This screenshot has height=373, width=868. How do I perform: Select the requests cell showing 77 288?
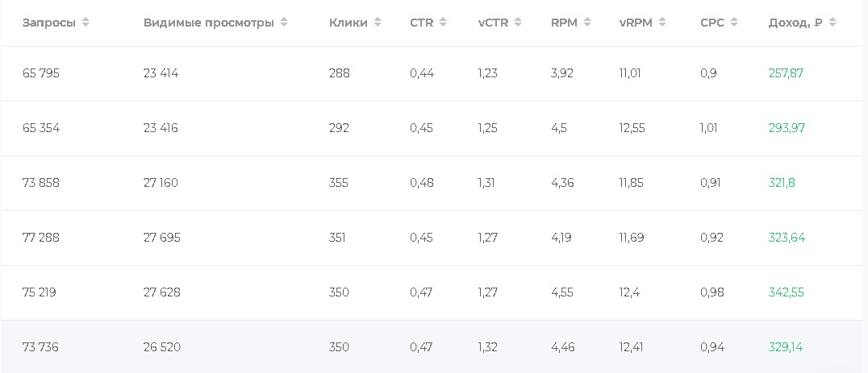[40, 238]
